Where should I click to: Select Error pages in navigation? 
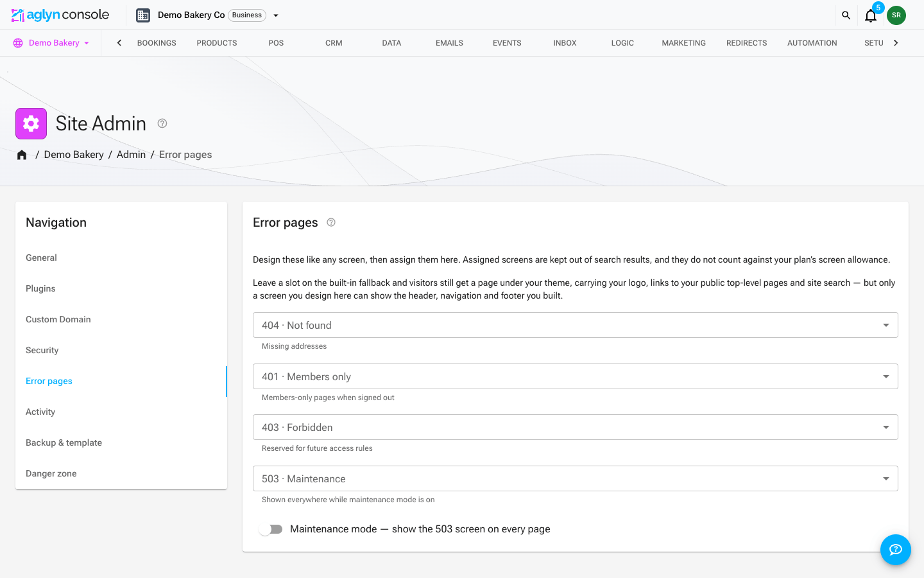[121, 381]
